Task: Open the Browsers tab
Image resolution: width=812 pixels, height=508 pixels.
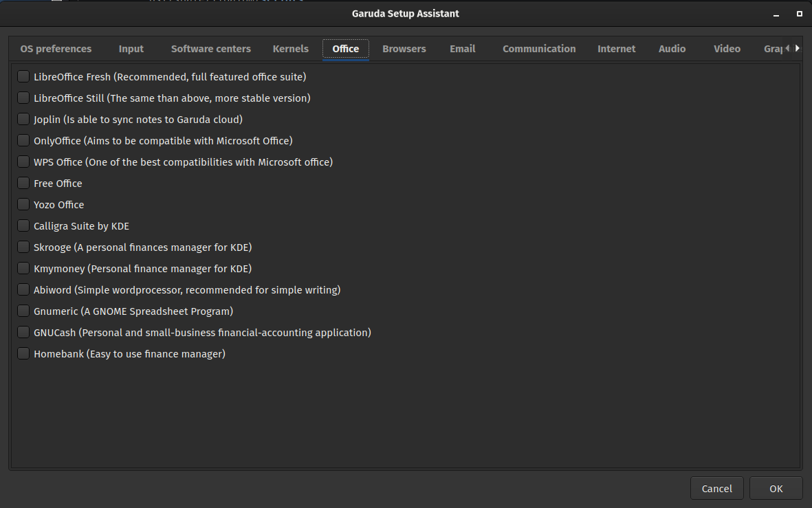Action: click(404, 49)
